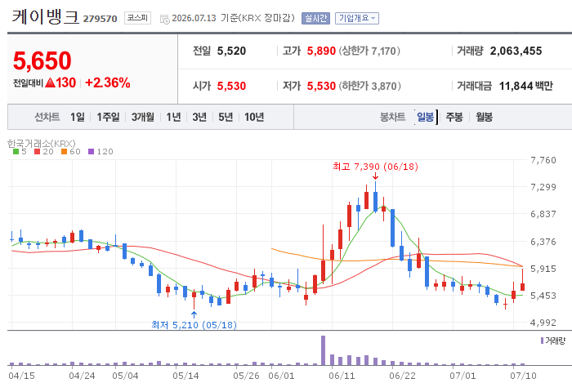This screenshot has height=392, width=572.
Task: Click the 한국거래소(KRX) chart label
Action: click(42, 143)
